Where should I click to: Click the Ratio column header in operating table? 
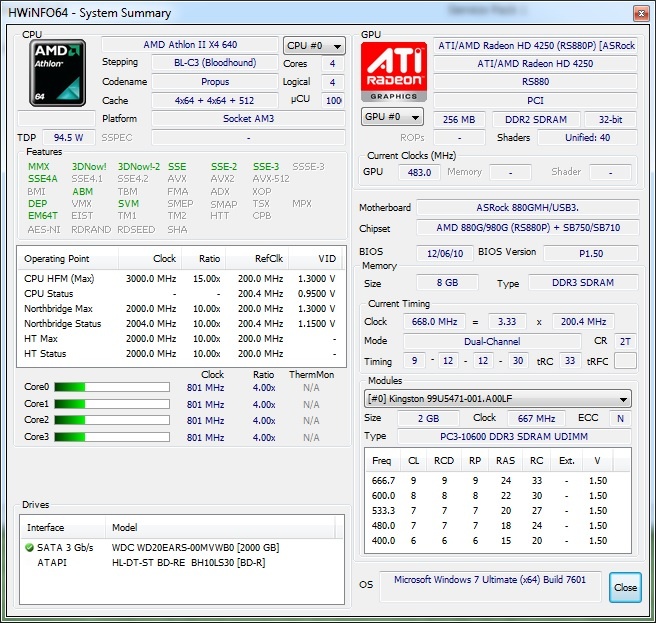[x=203, y=259]
